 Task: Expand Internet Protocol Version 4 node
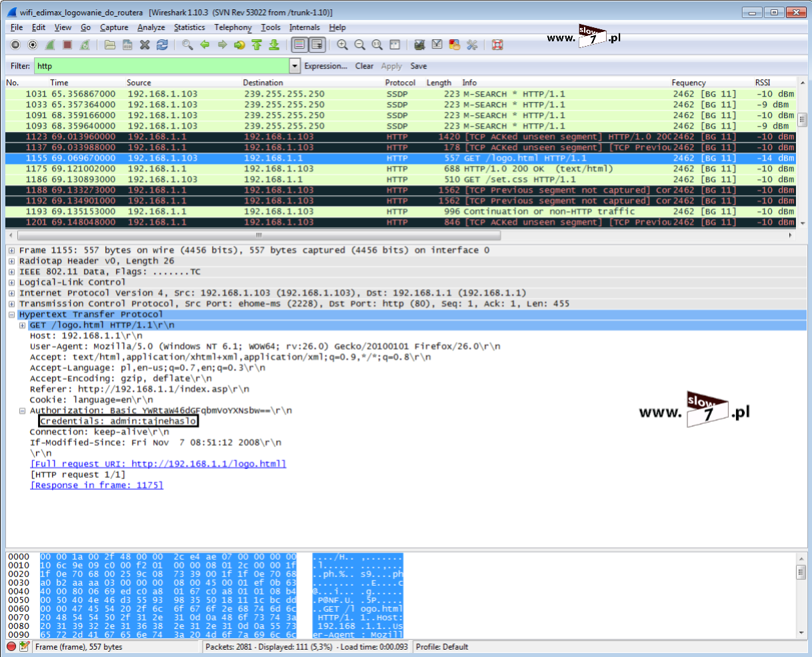point(12,293)
